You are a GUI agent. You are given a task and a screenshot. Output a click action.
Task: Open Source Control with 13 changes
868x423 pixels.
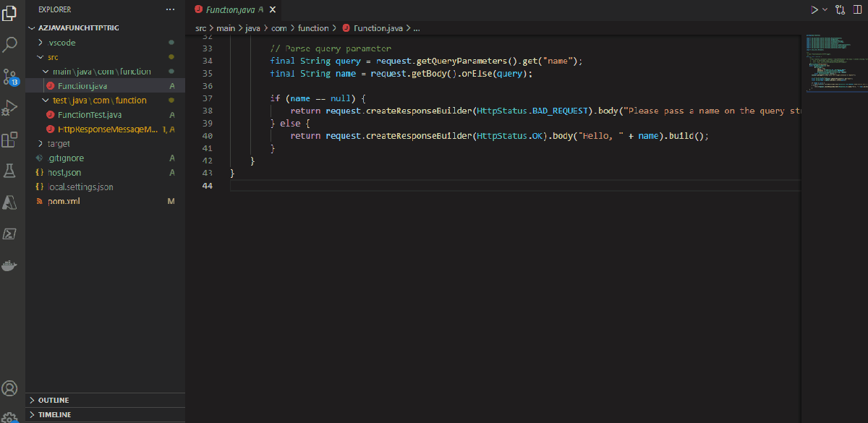10,77
